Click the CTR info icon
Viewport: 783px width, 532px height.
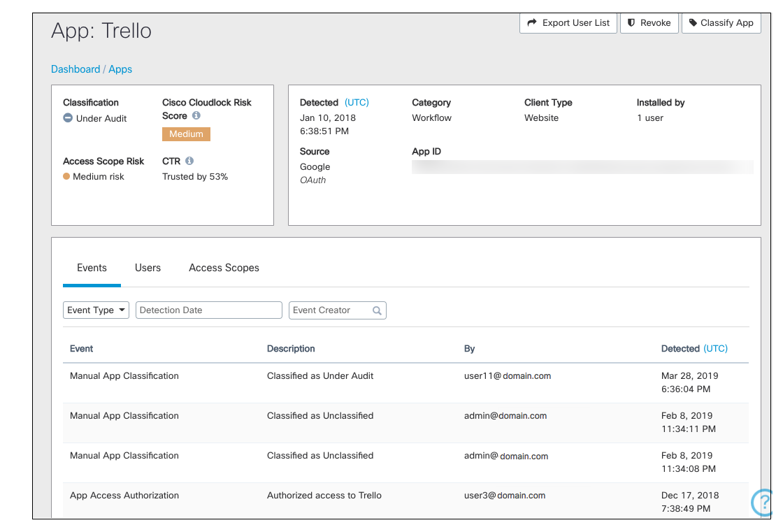189,161
